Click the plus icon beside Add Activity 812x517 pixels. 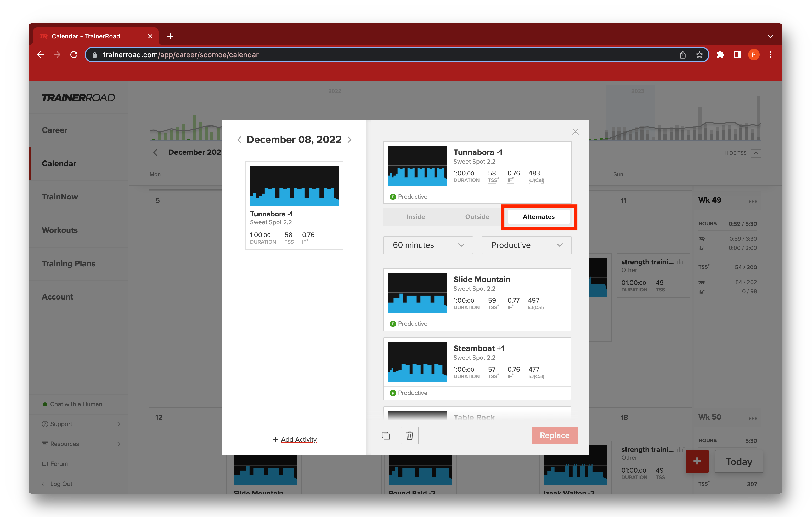pyautogui.click(x=275, y=439)
